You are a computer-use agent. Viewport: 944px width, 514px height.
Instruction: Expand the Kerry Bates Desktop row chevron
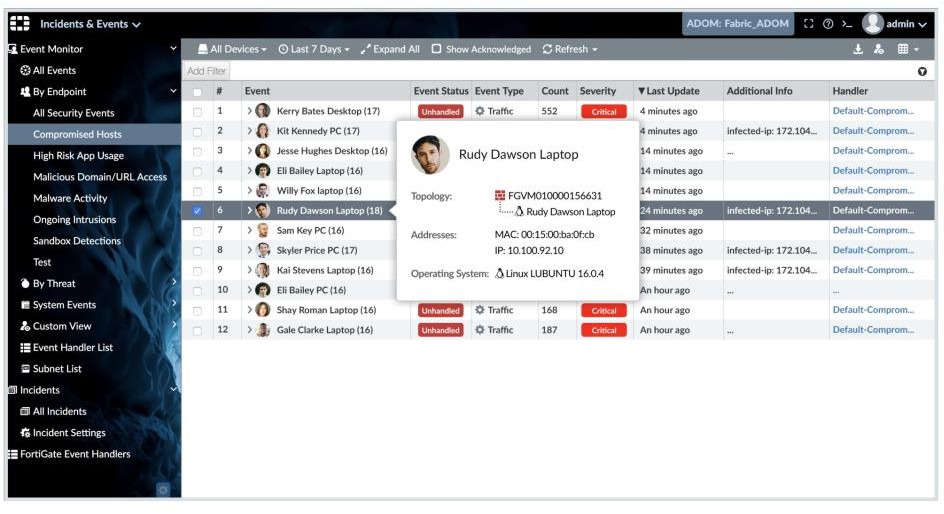250,111
